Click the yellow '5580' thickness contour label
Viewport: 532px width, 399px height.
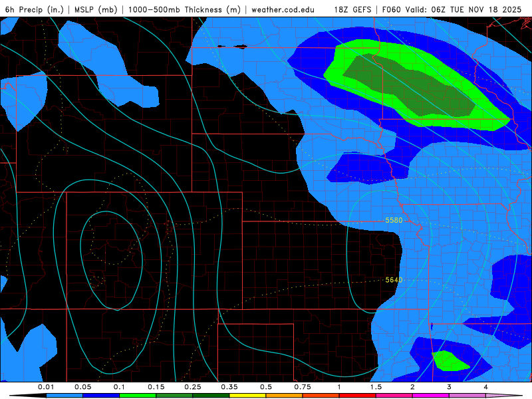click(x=394, y=220)
